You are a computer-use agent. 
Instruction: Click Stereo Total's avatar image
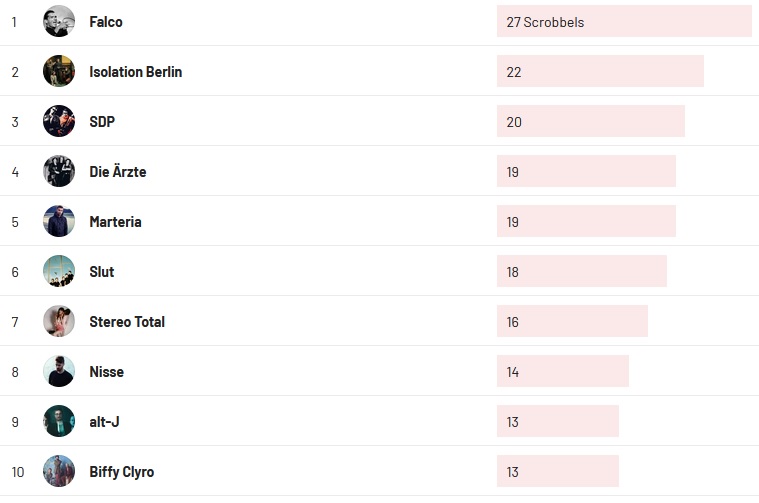59,321
